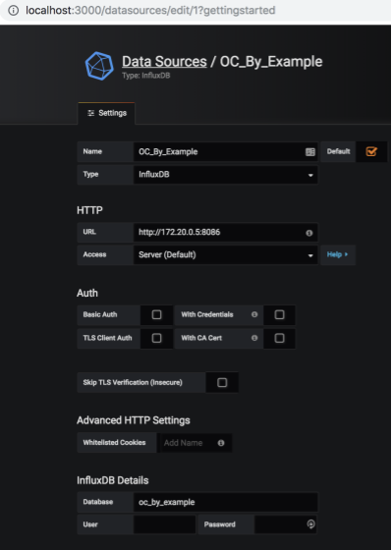Click the Password input field
392x550 pixels.
pos(286,524)
